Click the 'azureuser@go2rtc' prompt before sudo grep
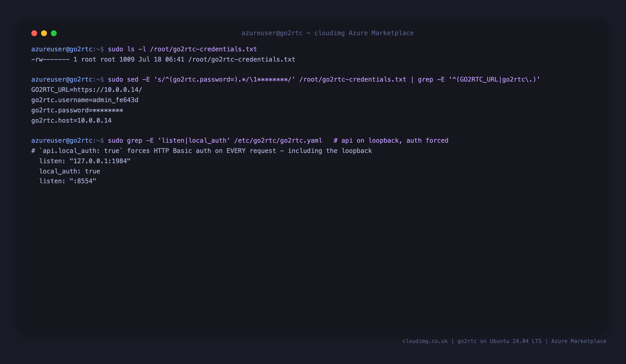 (x=62, y=140)
